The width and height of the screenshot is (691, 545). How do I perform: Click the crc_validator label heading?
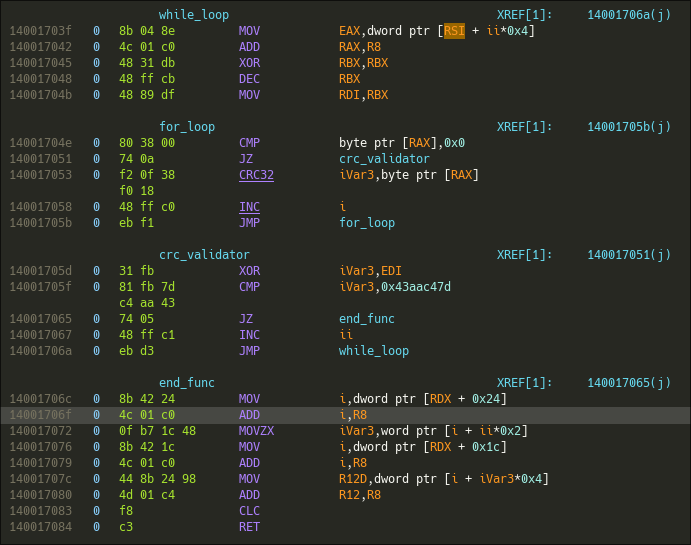click(x=204, y=255)
